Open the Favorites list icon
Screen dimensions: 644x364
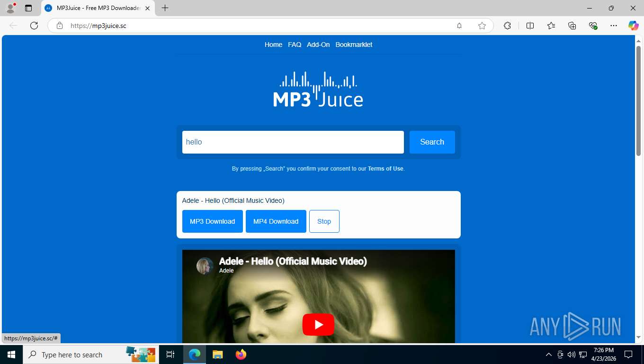point(551,26)
